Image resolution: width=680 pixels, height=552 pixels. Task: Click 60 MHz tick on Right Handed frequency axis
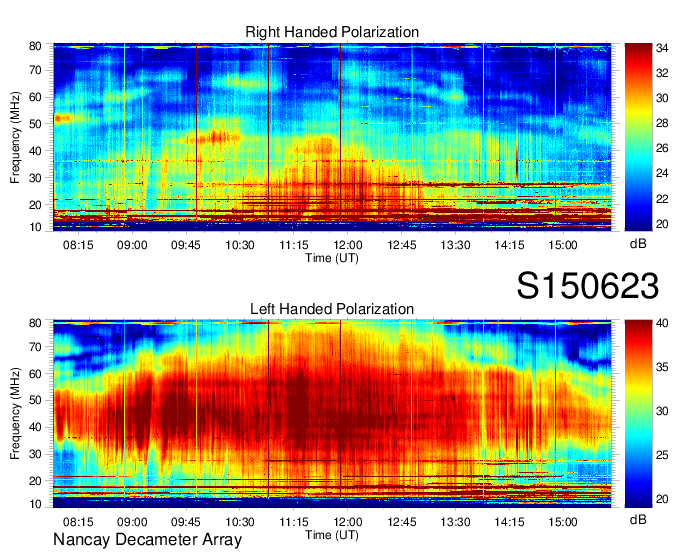(35, 97)
